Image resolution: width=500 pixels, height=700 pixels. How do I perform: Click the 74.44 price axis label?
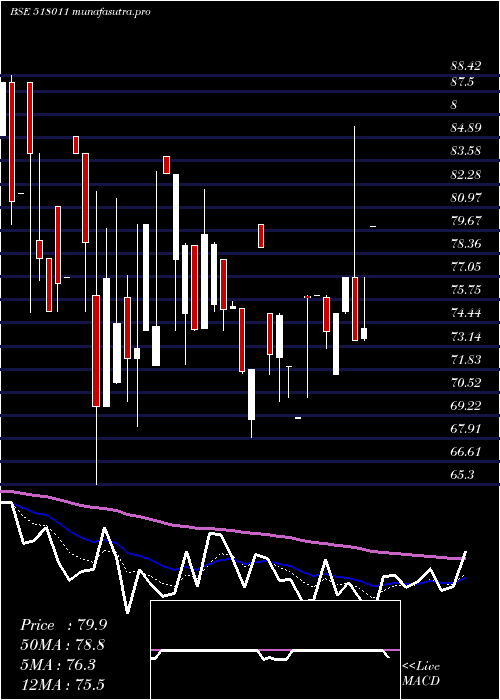coord(466,313)
